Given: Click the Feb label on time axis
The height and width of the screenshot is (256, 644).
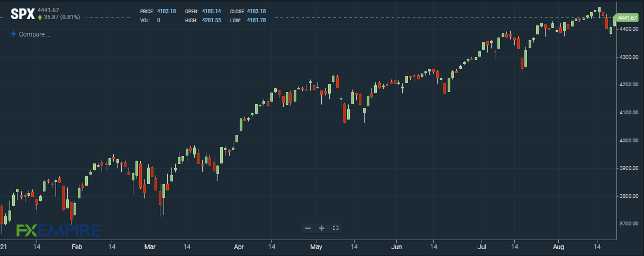Looking at the screenshot, I should [x=77, y=246].
